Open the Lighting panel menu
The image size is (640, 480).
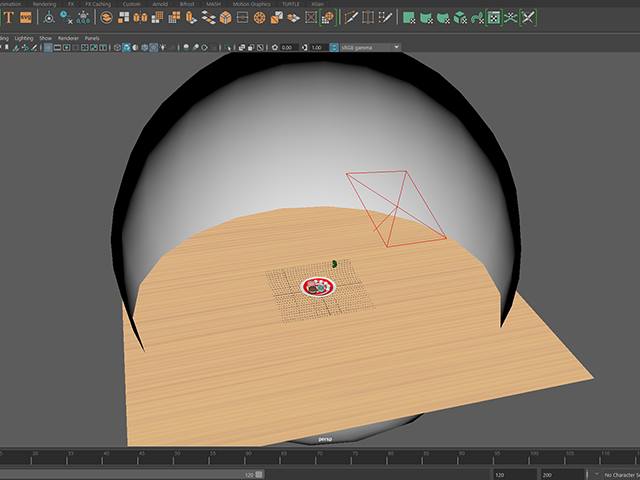(x=24, y=38)
